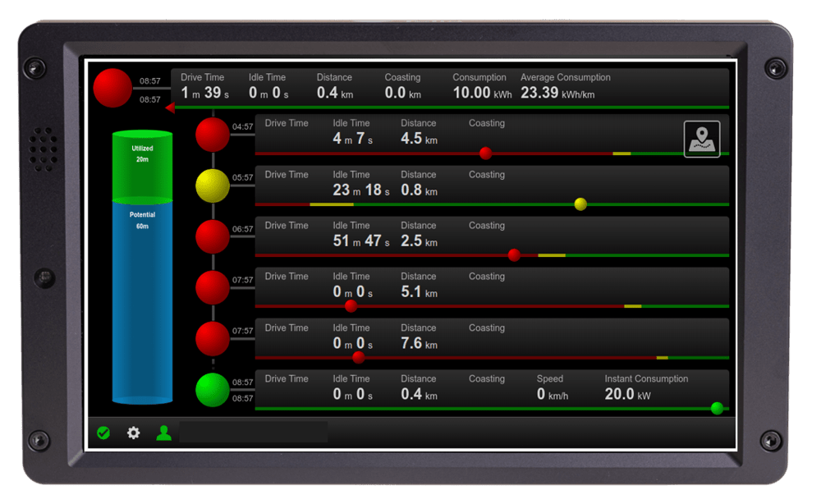Click the large red summary status light
Viewport: 821px width, 504px height.
coord(113,88)
